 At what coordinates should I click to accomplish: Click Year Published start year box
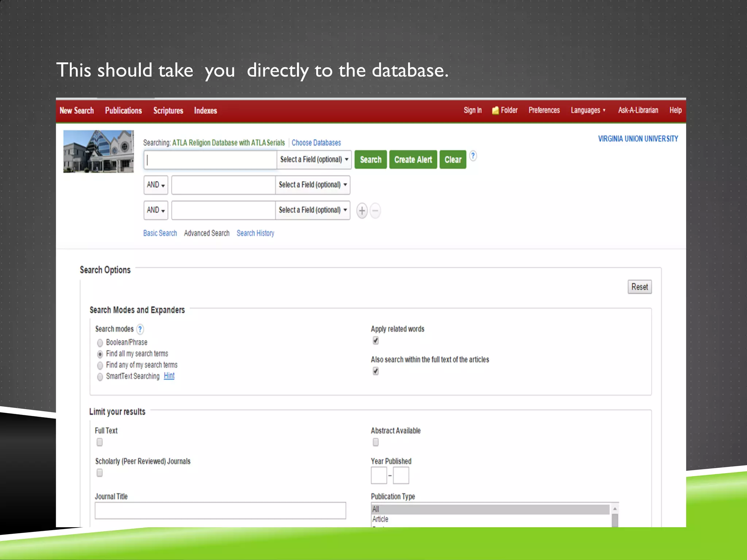click(x=379, y=475)
